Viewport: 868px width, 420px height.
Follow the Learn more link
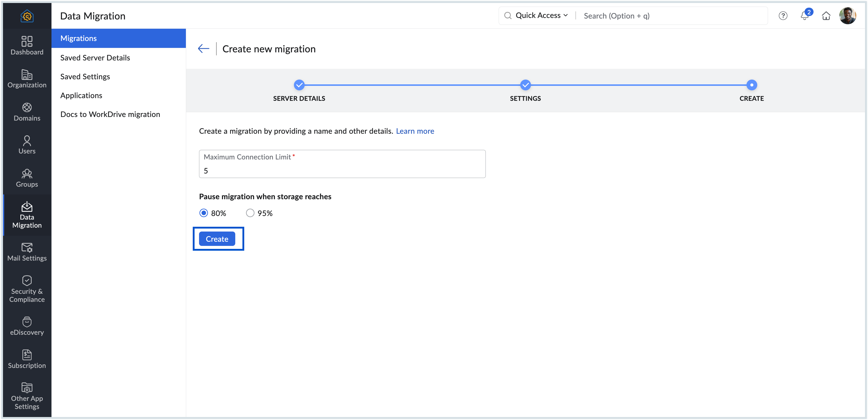(x=415, y=131)
